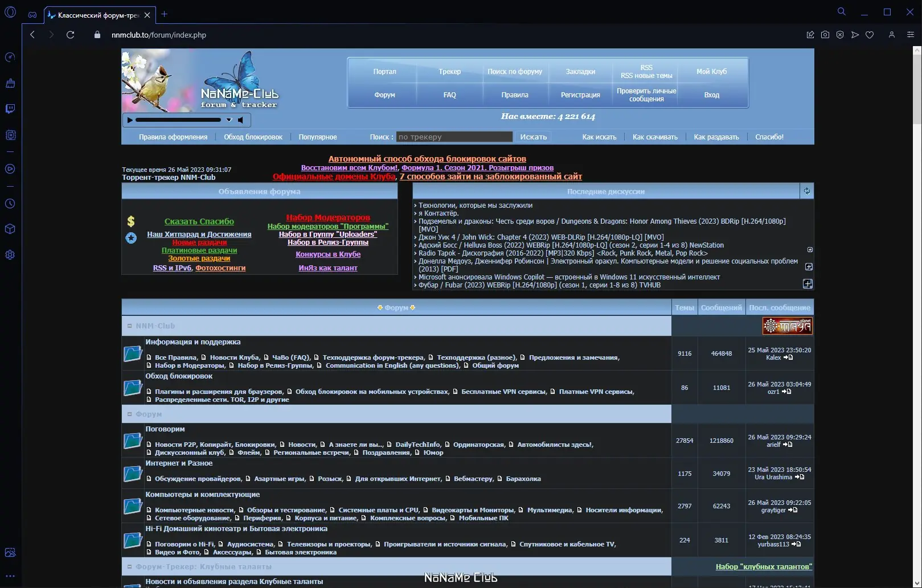Refresh the latest discussions panel

click(807, 191)
